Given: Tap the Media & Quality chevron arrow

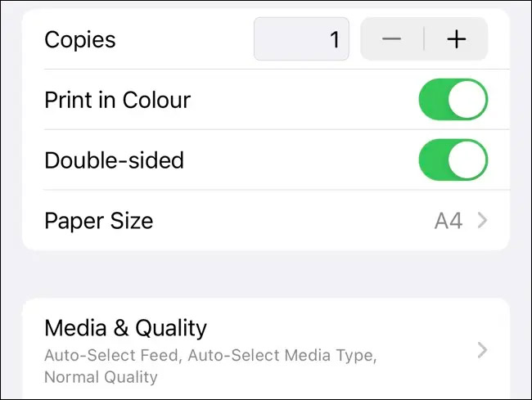Looking at the screenshot, I should pyautogui.click(x=482, y=350).
